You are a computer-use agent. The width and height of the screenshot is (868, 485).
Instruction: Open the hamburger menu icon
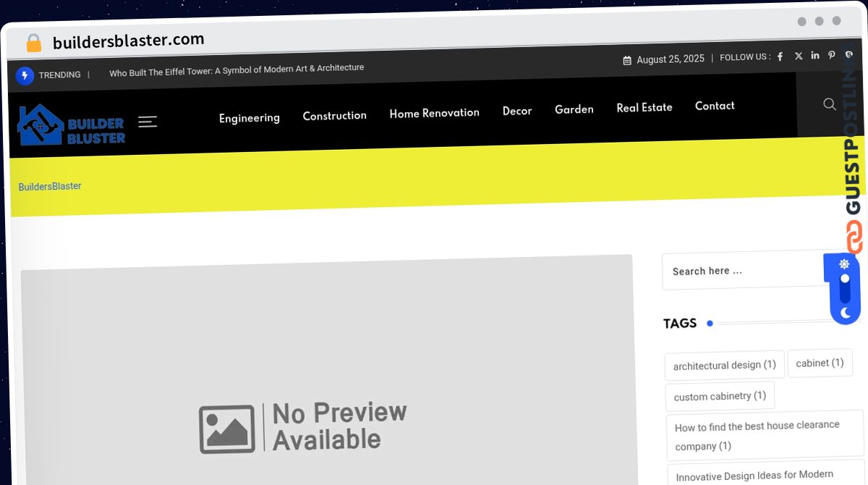pos(148,122)
